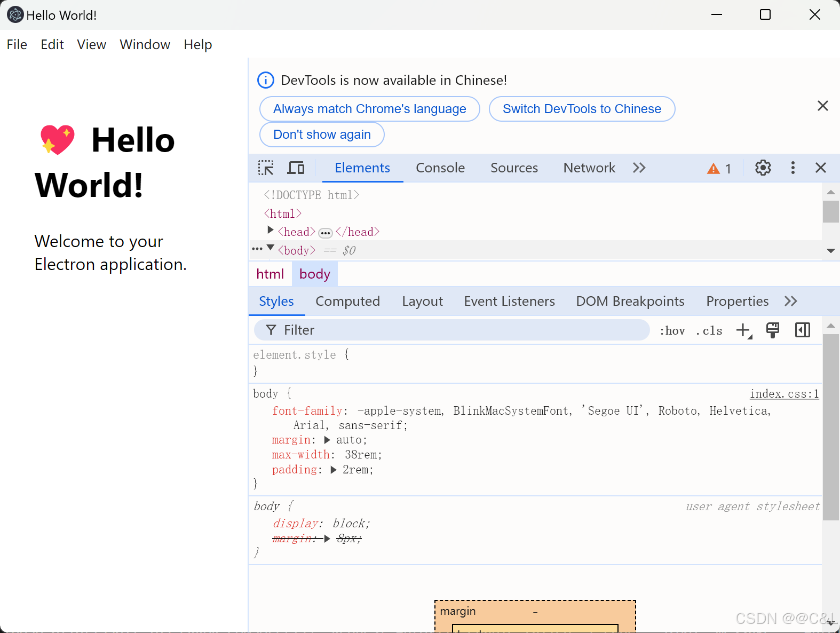The image size is (840, 633).
Task: Open the View menu
Action: (x=91, y=45)
